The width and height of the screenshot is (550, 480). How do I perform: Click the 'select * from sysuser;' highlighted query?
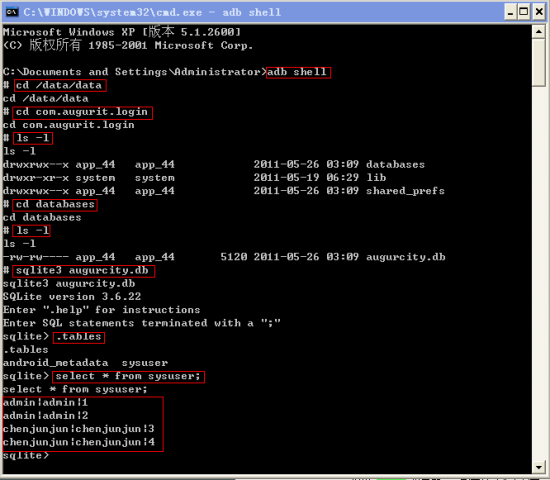coord(128,377)
